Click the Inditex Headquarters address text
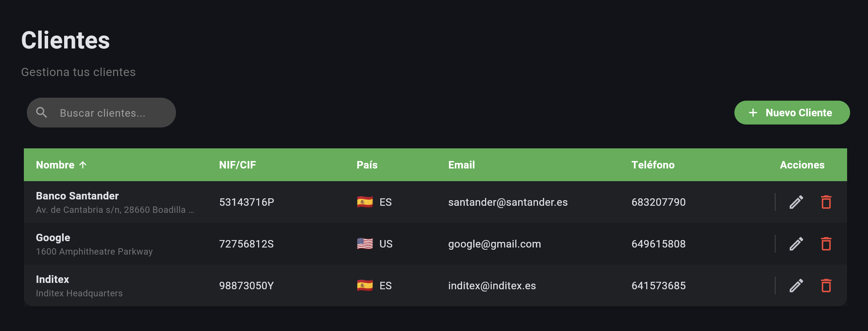 [x=79, y=293]
